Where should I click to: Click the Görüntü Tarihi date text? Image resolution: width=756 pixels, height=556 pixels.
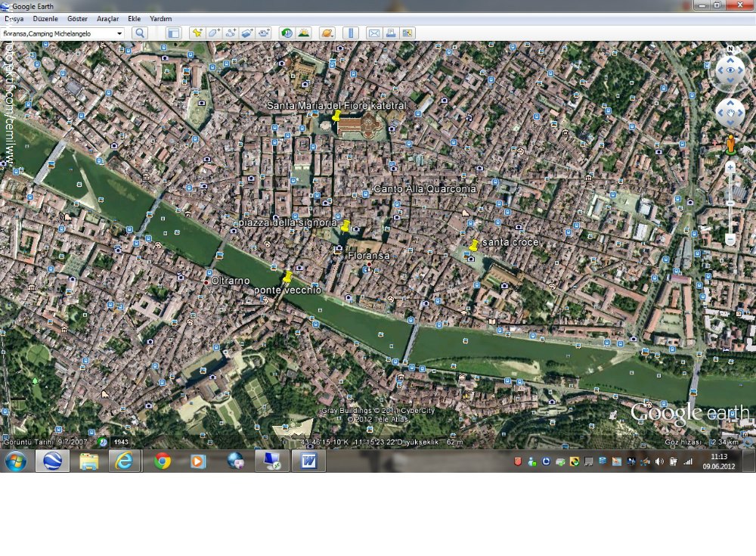click(45, 442)
